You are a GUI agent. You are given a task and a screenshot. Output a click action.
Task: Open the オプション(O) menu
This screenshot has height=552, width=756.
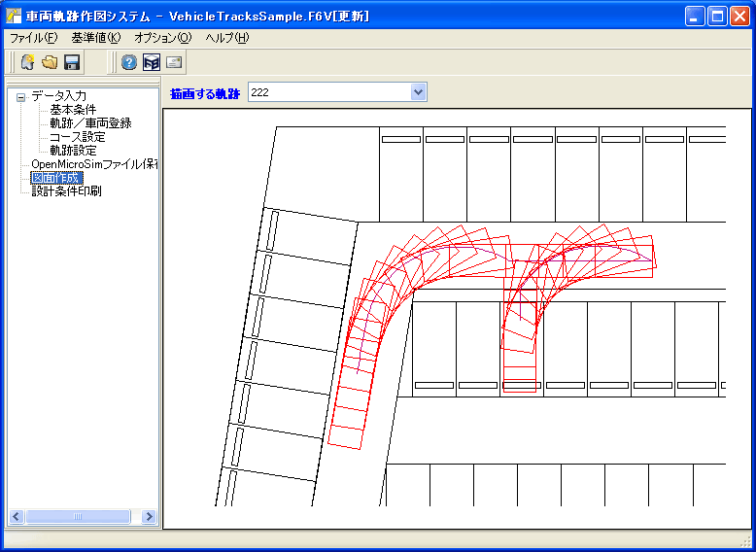pyautogui.click(x=163, y=38)
